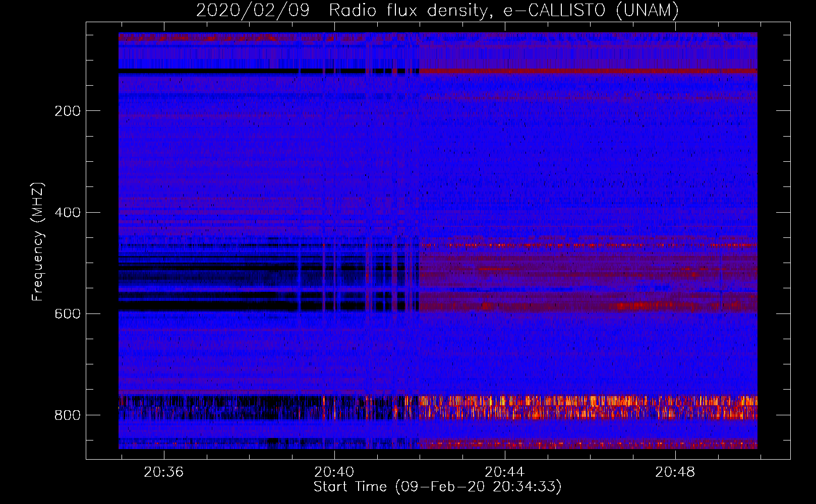
Task: Click the 'Start Time (09-Feb-20 20:34:33)' label
Action: pos(437,487)
